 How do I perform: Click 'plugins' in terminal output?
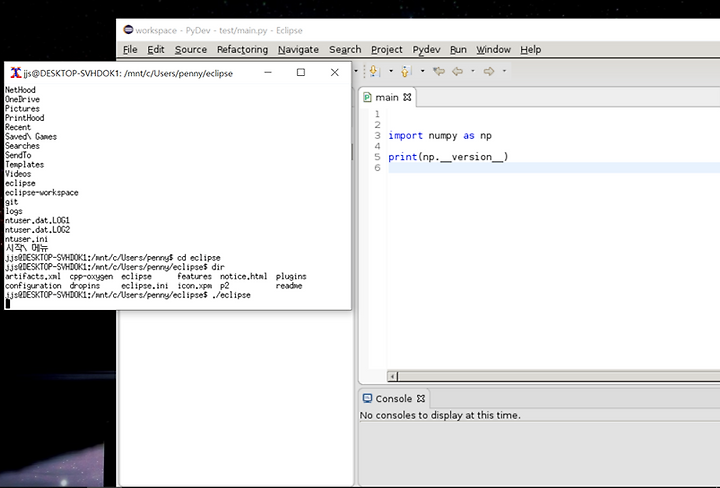pos(291,276)
